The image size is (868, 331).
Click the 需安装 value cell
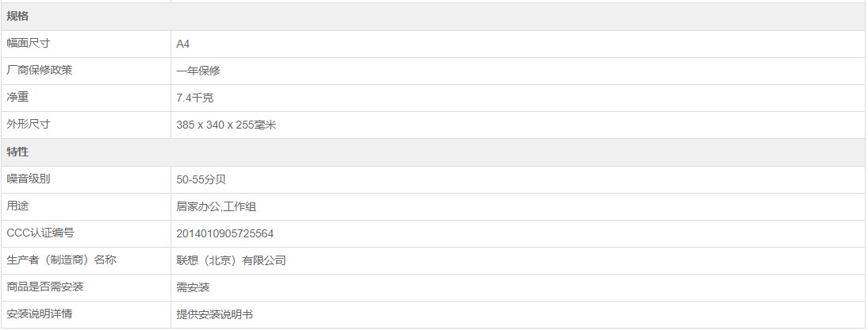193,287
